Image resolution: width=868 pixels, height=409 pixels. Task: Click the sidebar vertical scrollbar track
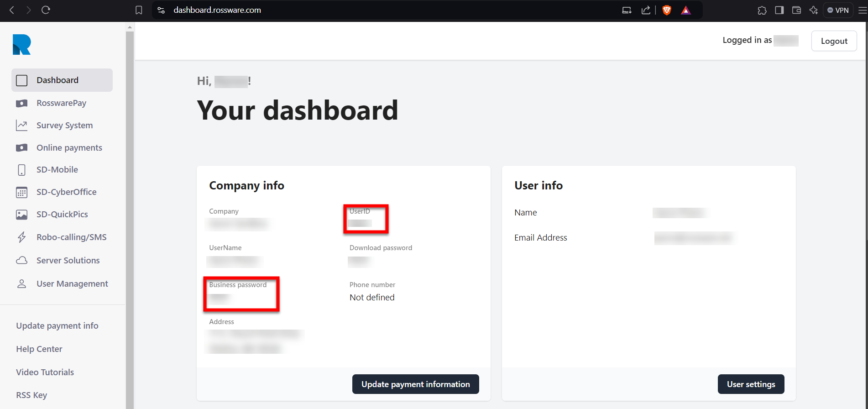pyautogui.click(x=130, y=219)
